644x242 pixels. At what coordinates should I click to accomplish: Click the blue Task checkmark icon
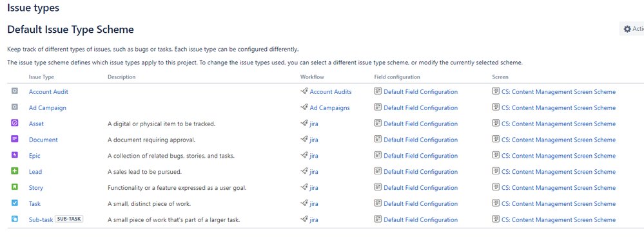tap(14, 203)
